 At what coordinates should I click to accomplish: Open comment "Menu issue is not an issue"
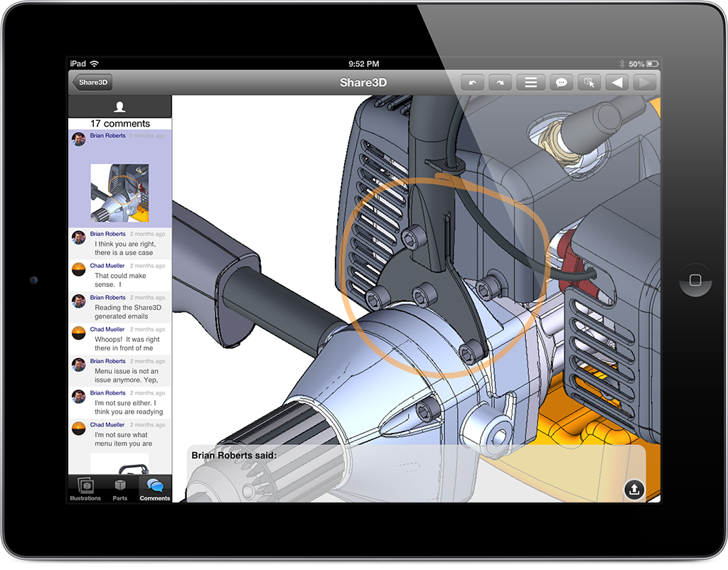point(126,375)
